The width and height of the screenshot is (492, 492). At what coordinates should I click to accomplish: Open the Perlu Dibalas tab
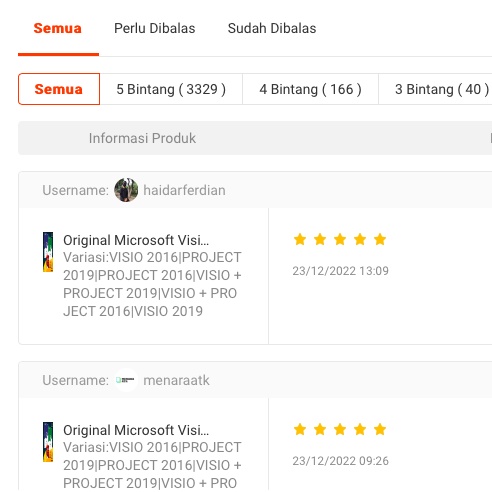[x=155, y=28]
